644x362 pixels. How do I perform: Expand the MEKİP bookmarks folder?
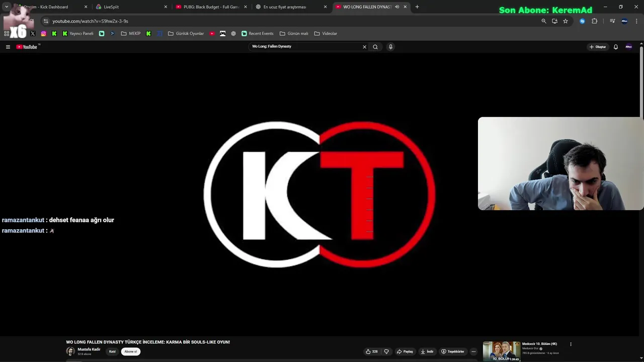(x=131, y=34)
